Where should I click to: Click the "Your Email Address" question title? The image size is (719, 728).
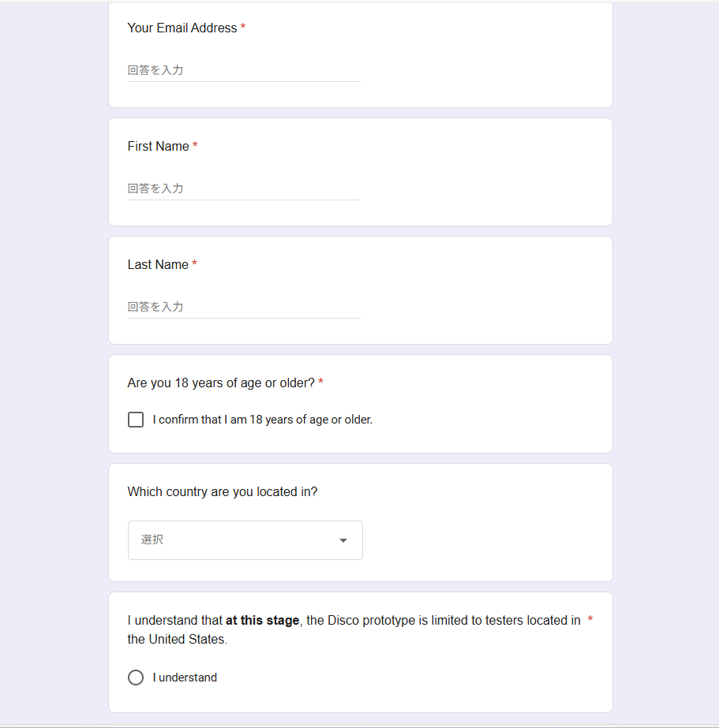(182, 28)
